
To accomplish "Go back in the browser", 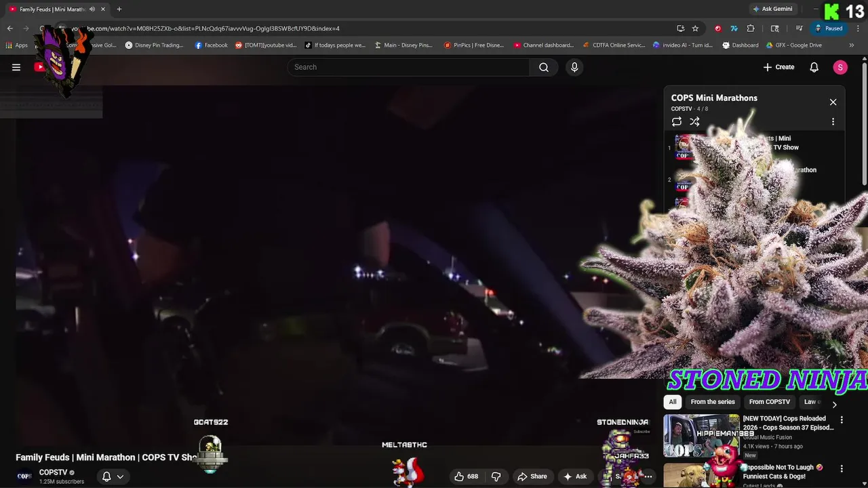I will [x=9, y=28].
